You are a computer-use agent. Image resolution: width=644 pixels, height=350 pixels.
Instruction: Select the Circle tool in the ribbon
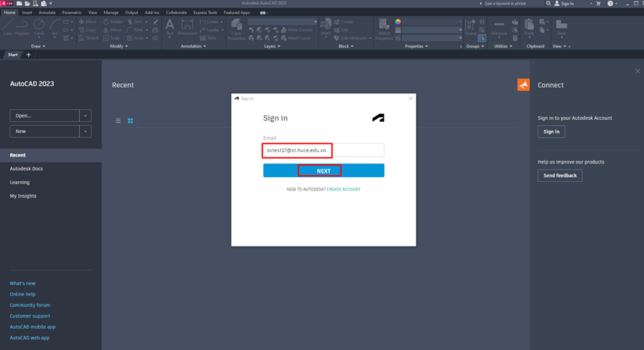point(39,27)
